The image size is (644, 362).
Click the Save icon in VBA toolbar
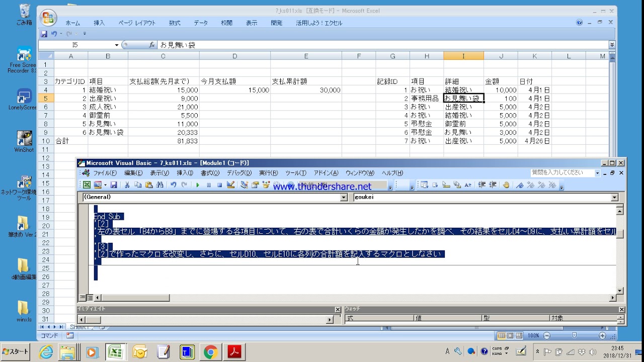click(114, 185)
